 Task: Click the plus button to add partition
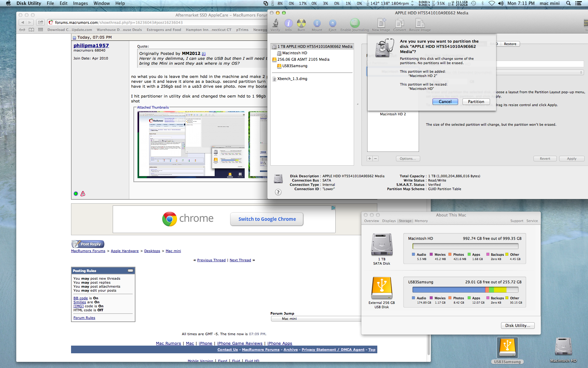point(370,159)
